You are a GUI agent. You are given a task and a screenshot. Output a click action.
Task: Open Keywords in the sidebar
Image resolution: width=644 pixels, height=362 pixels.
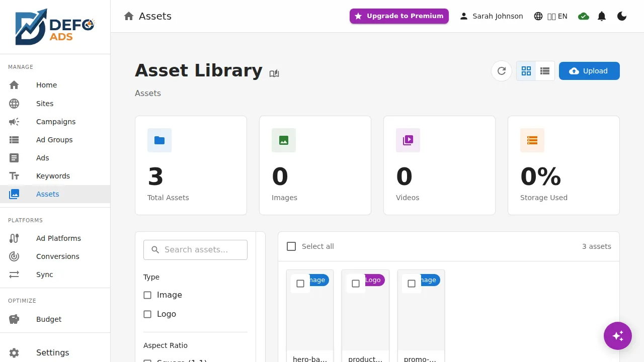click(55, 176)
